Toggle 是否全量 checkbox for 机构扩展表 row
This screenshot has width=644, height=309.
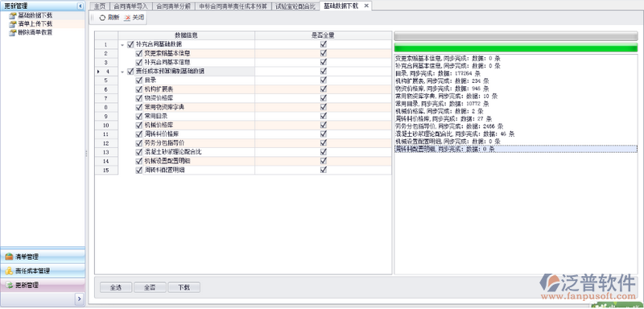(x=324, y=89)
